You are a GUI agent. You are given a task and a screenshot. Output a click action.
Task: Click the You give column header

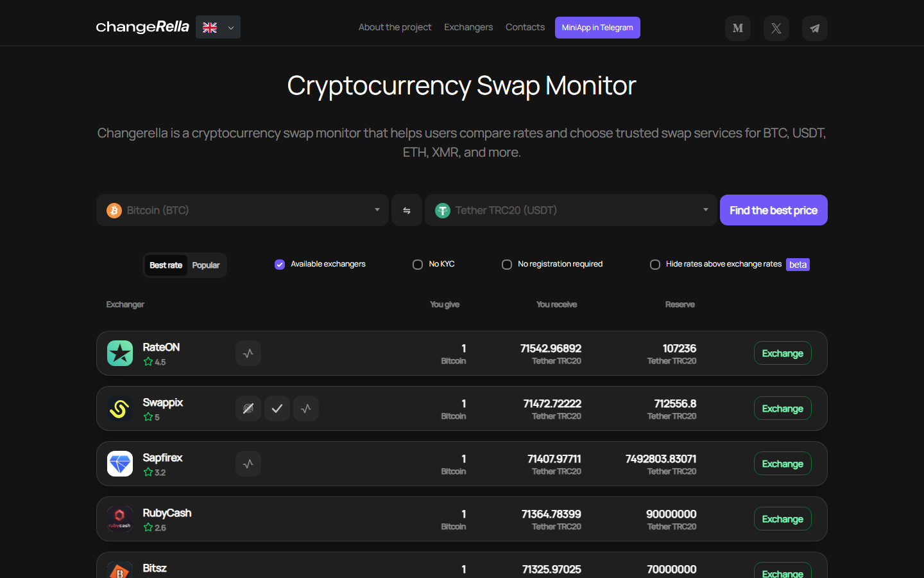445,304
